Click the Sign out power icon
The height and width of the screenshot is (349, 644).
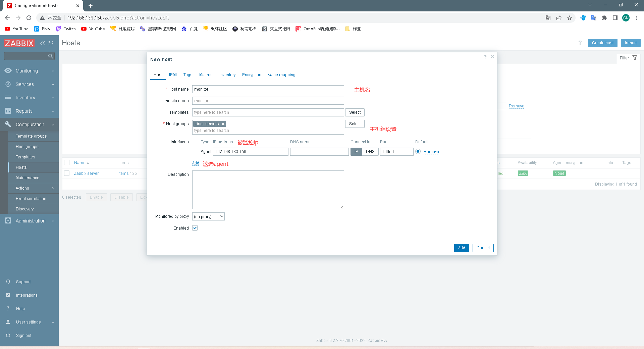[x=8, y=335]
